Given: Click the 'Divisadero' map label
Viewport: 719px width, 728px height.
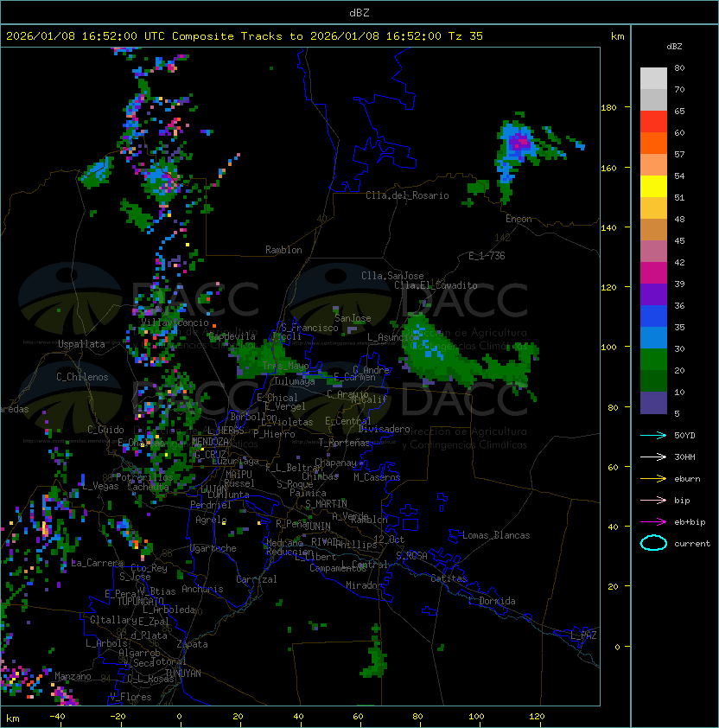Looking at the screenshot, I should pyautogui.click(x=384, y=429).
